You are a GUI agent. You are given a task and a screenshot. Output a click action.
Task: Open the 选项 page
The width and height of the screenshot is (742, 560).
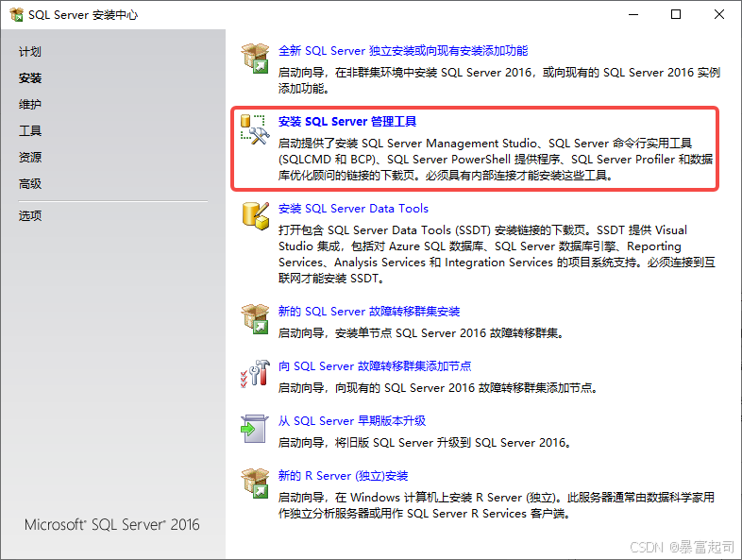coord(30,216)
